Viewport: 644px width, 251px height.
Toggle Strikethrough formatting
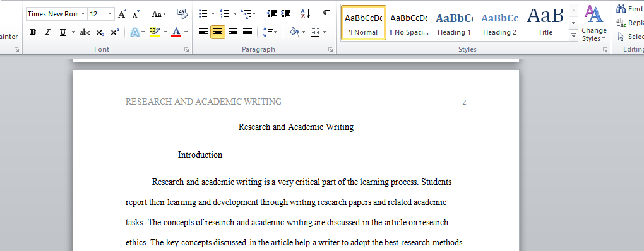tap(85, 32)
